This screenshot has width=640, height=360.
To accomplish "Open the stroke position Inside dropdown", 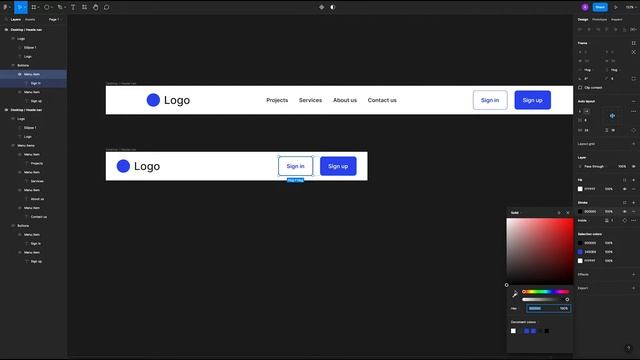I will click(x=584, y=220).
